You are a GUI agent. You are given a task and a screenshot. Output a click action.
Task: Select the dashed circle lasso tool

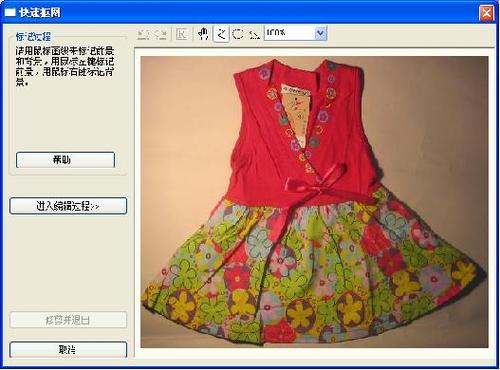(238, 33)
